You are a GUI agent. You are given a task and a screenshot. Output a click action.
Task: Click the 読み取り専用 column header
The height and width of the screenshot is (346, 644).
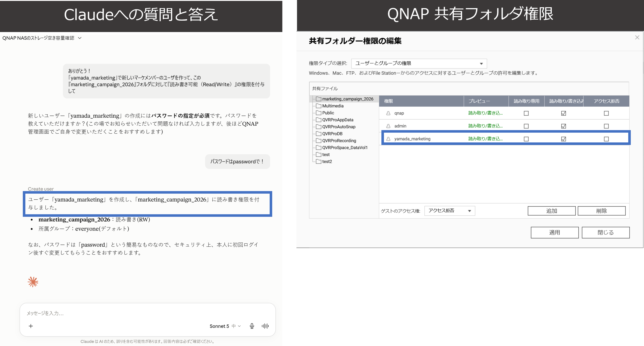(x=526, y=101)
